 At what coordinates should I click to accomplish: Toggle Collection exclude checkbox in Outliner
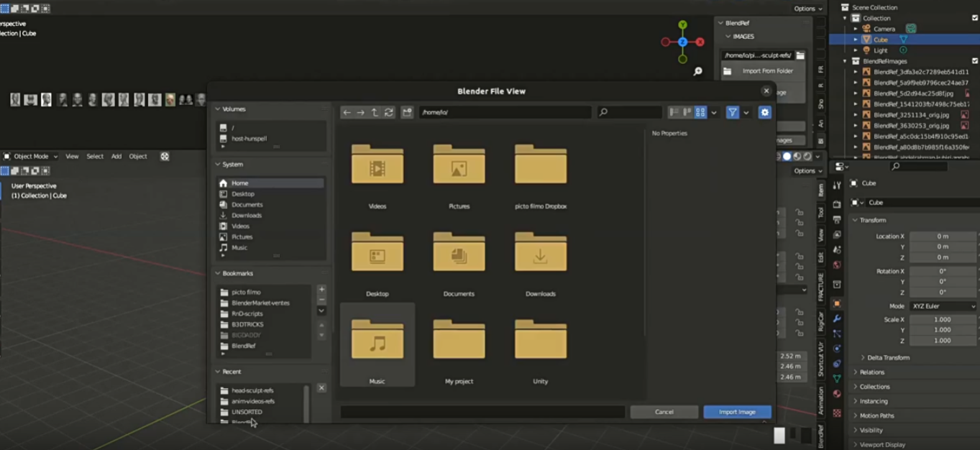click(x=975, y=18)
